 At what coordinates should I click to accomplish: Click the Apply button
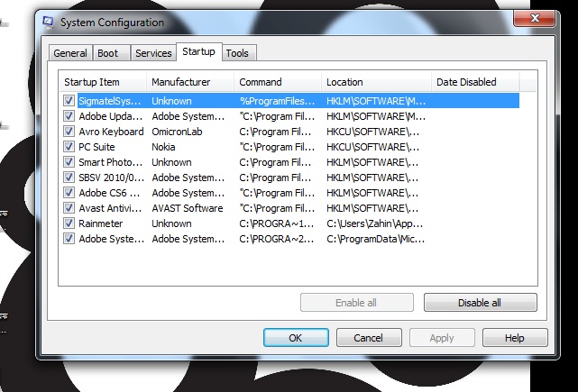pyautogui.click(x=442, y=337)
